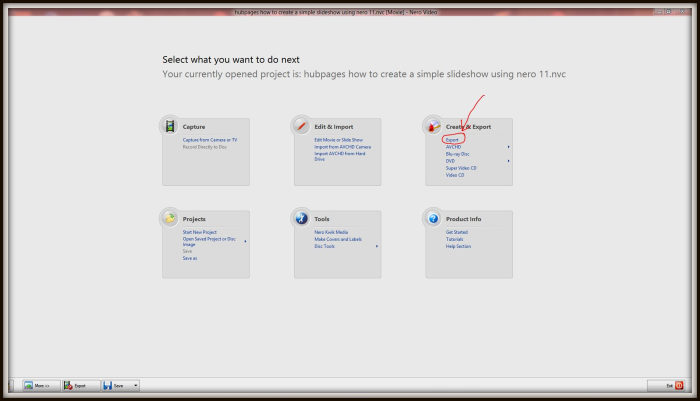Click the Exit button
Image resolution: width=700 pixels, height=401 pixels.
666,385
